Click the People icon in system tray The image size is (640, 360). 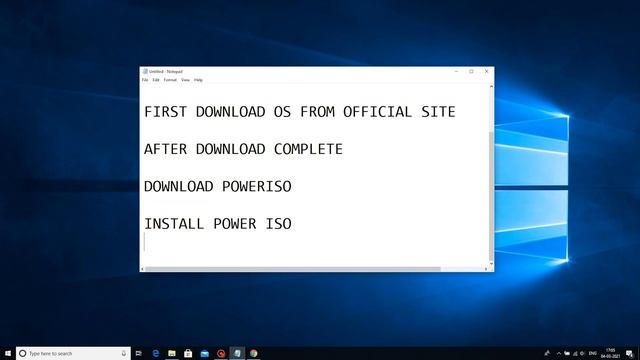547,353
